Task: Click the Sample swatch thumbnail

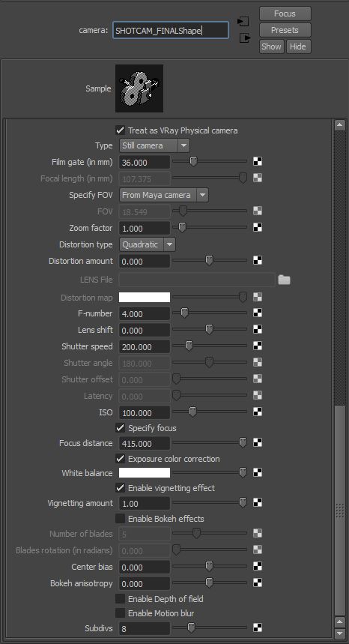Action: 139,88
